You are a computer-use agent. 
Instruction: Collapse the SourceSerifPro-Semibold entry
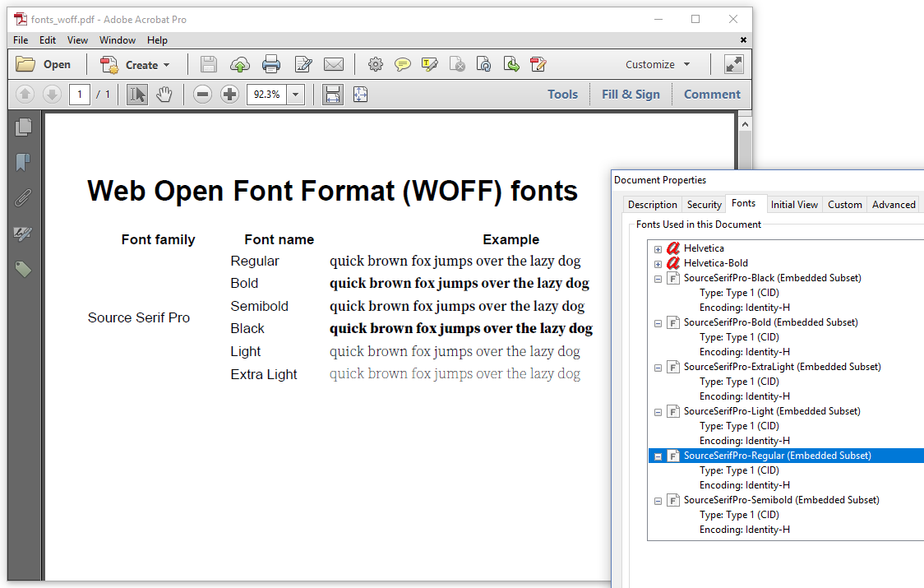pyautogui.click(x=658, y=502)
